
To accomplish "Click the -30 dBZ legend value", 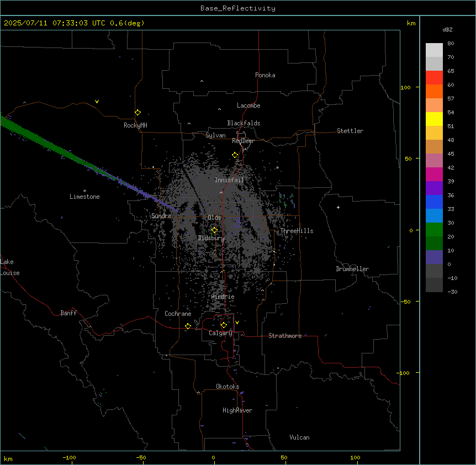I will (x=452, y=292).
